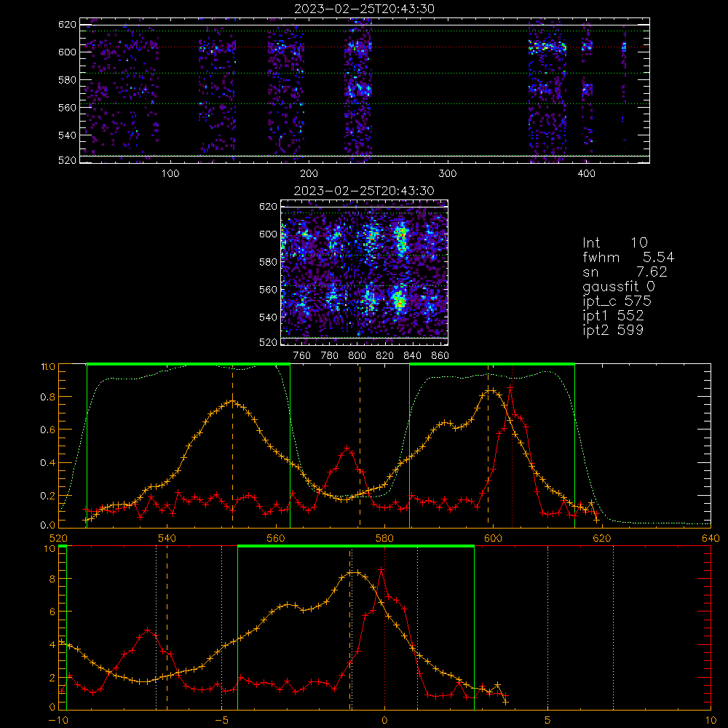
Task: Click the '860' tick label under the zoomed image
Action: click(440, 356)
